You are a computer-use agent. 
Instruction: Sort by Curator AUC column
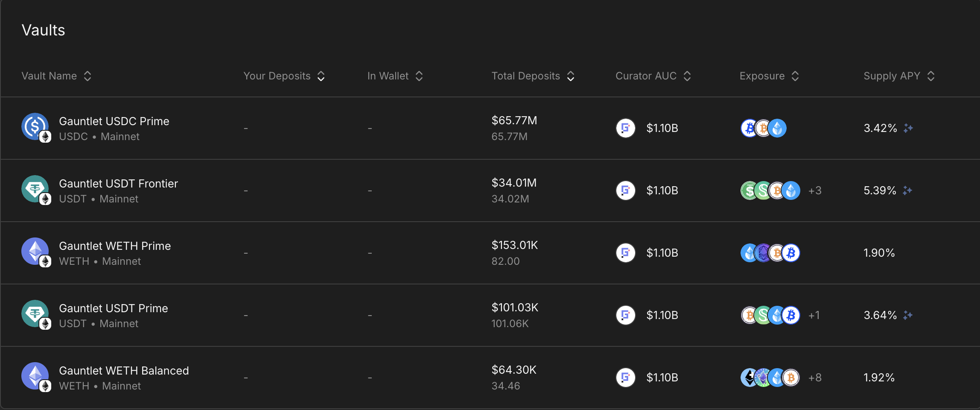[x=653, y=76]
